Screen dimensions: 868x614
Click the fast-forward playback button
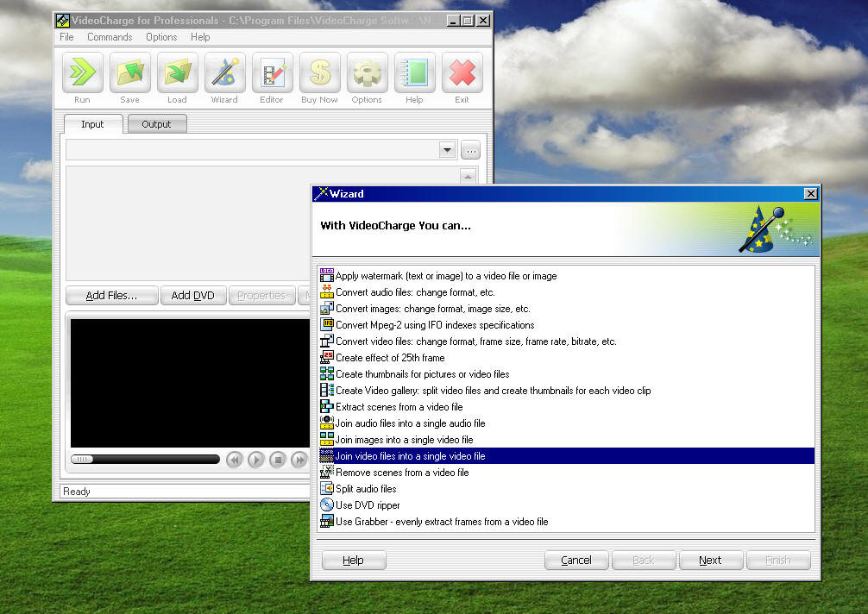coord(299,460)
